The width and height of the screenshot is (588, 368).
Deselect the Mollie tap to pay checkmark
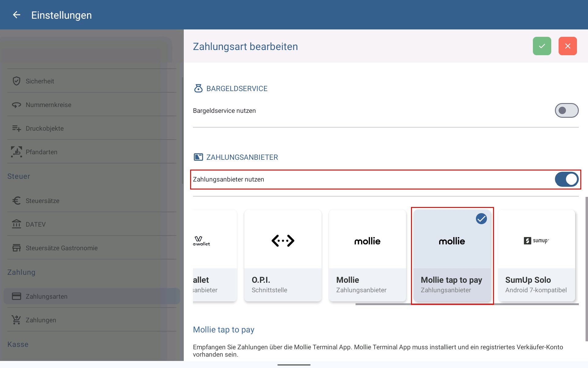[481, 219]
